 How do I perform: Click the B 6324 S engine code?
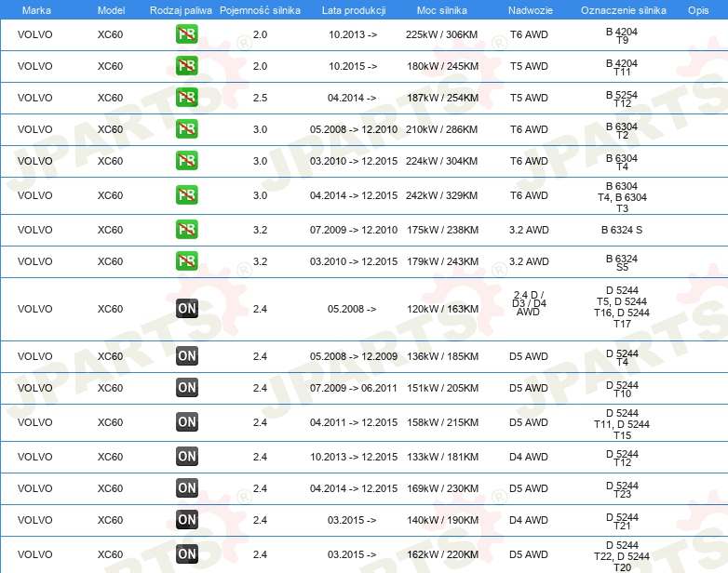point(622,230)
